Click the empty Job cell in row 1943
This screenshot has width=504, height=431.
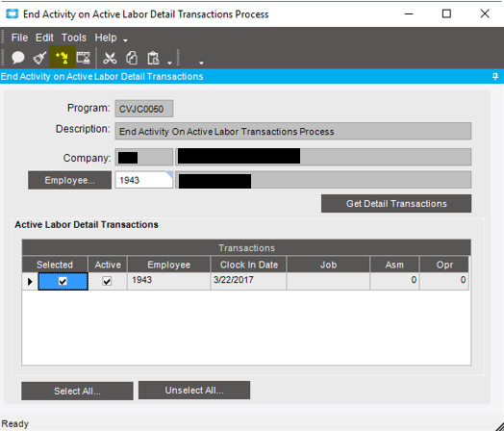tap(328, 281)
